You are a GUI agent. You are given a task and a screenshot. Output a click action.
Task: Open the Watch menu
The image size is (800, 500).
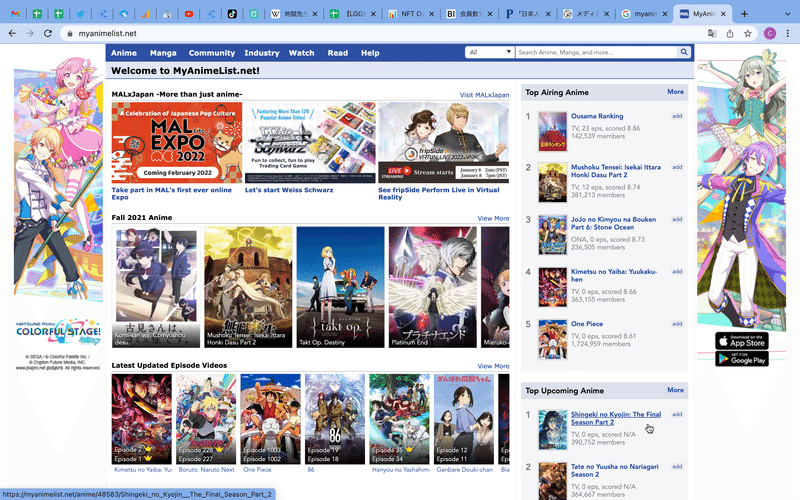[x=302, y=53]
